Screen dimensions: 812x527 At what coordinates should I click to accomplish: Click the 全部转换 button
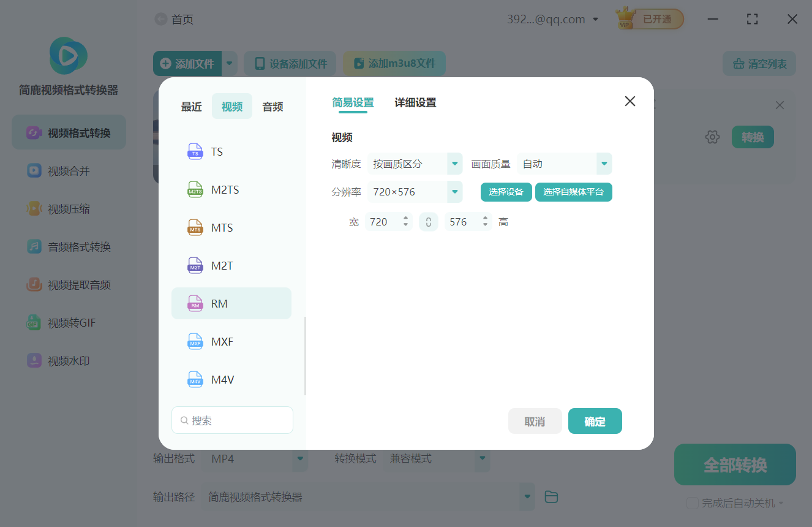pos(734,464)
